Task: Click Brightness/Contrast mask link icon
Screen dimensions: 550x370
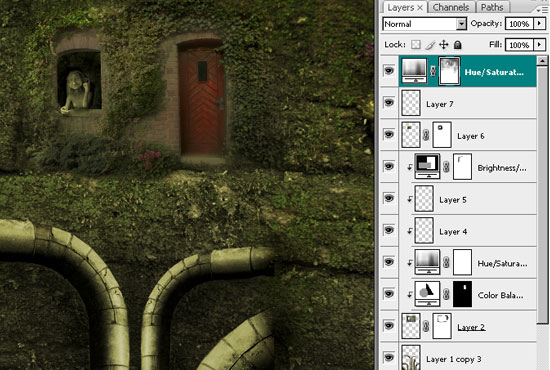Action: 446,167
